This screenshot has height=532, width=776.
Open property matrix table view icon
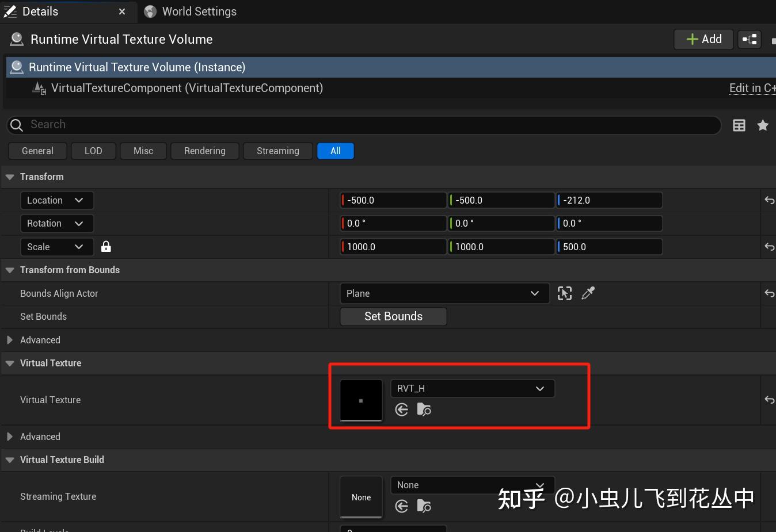pos(739,125)
